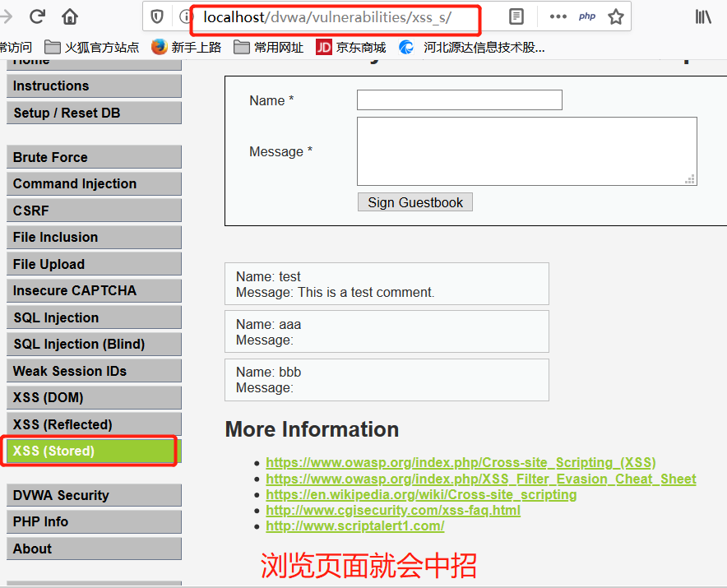Viewport: 727px width, 588px height.
Task: Focus the Message textarea
Action: (526, 151)
